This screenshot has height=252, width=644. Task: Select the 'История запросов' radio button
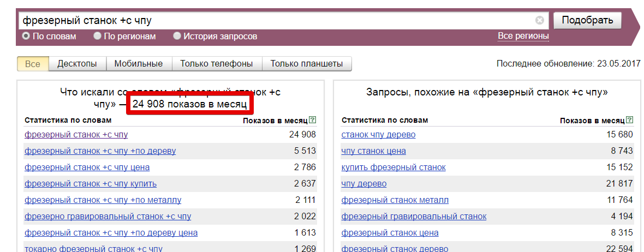tap(177, 37)
